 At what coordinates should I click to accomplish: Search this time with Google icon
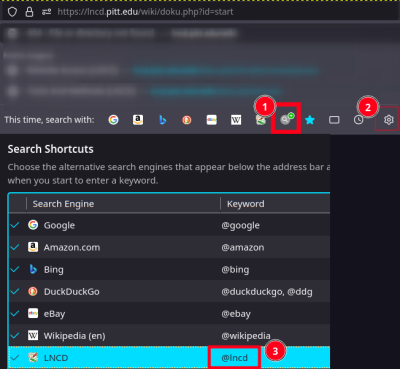pos(113,120)
